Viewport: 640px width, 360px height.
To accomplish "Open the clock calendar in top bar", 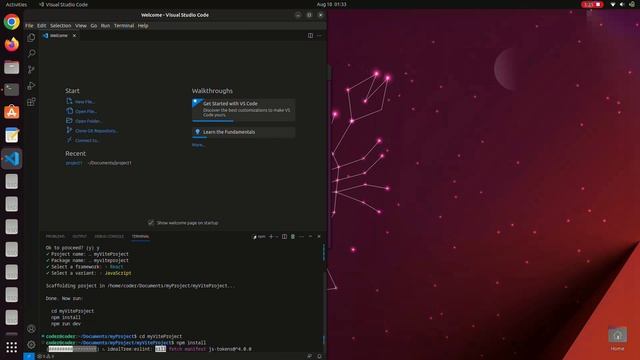I will pos(331,4).
